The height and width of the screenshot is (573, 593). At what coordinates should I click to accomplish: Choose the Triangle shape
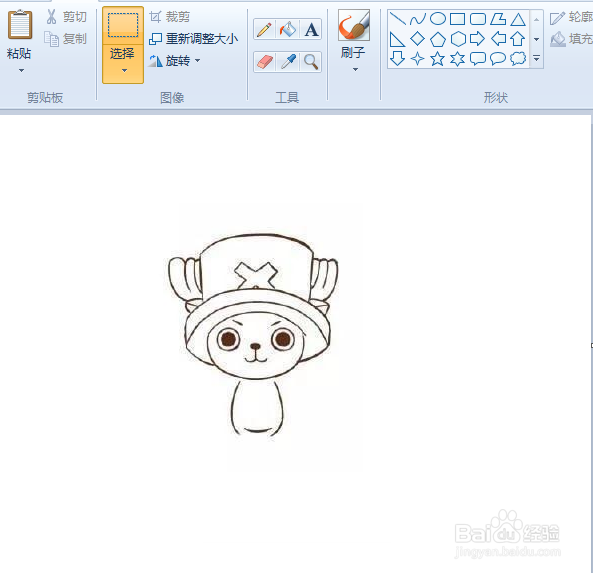[518, 19]
